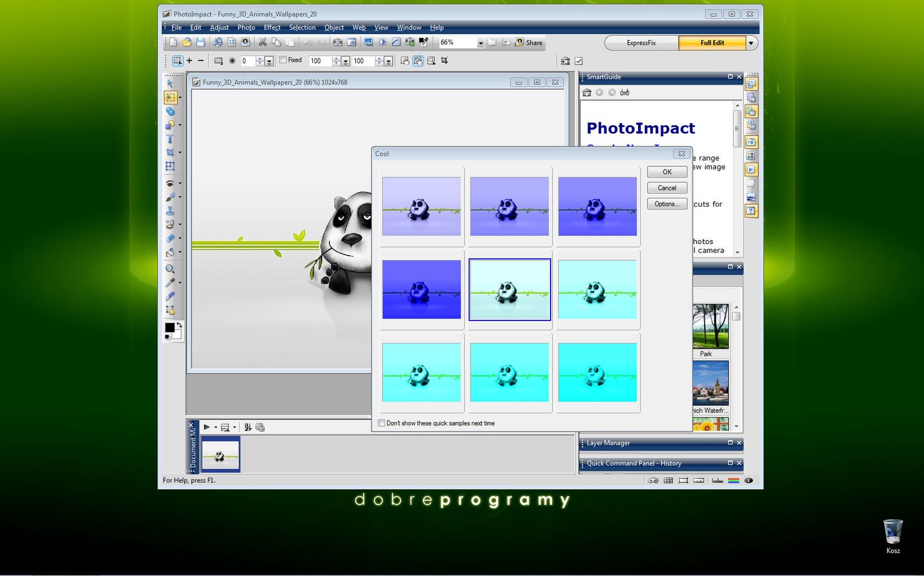Open the Object menu
Image resolution: width=924 pixels, height=576 pixels.
334,27
